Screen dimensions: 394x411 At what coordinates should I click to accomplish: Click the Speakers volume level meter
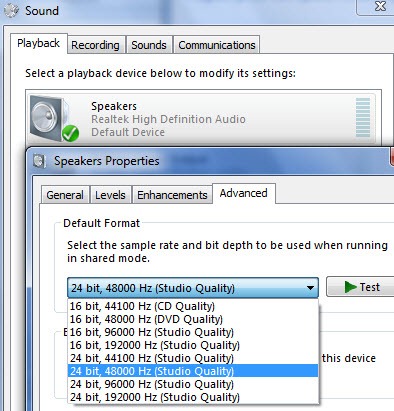click(363, 118)
